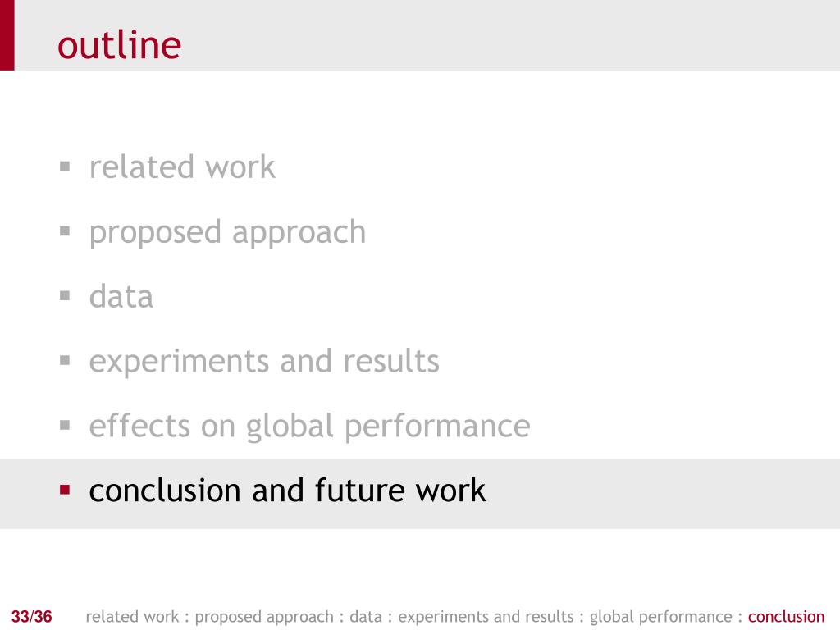The height and width of the screenshot is (630, 840).
Task: Click the bullet before 'experiments and results'
Action: (65, 361)
